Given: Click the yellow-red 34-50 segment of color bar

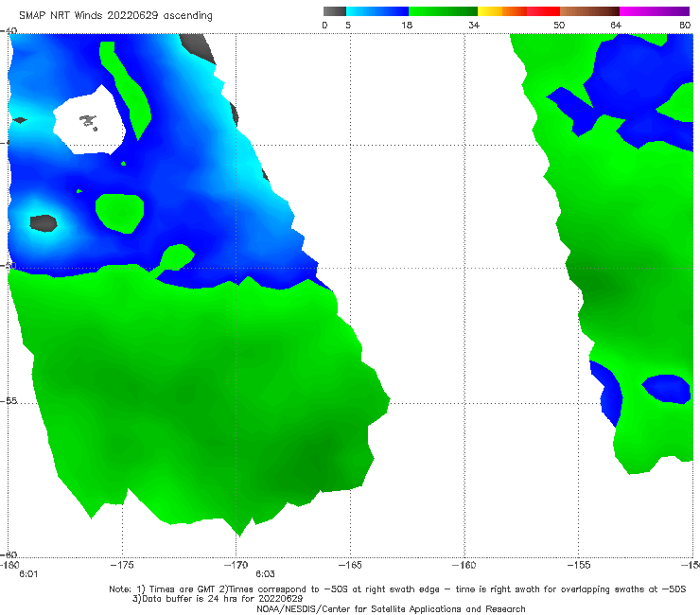Looking at the screenshot, I should 518,11.
